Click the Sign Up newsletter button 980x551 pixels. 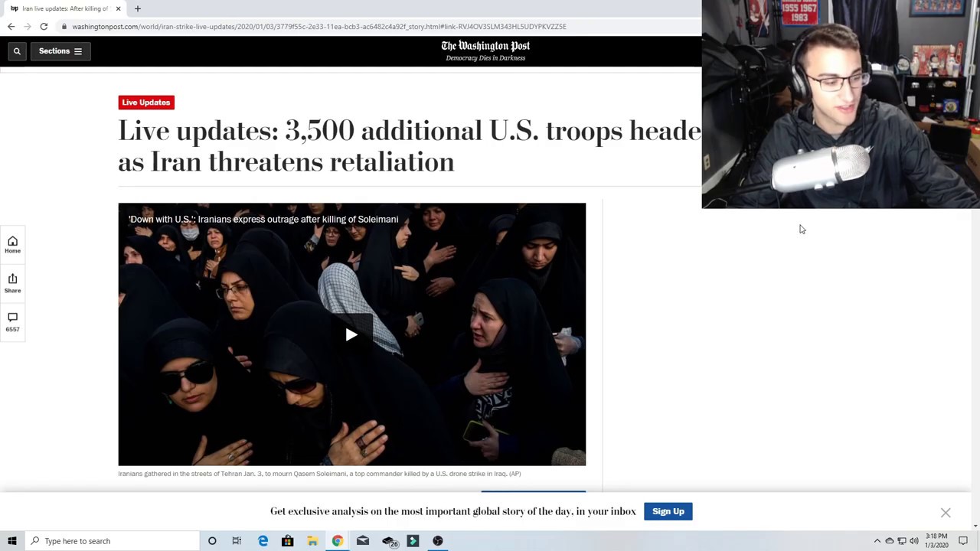[668, 511]
